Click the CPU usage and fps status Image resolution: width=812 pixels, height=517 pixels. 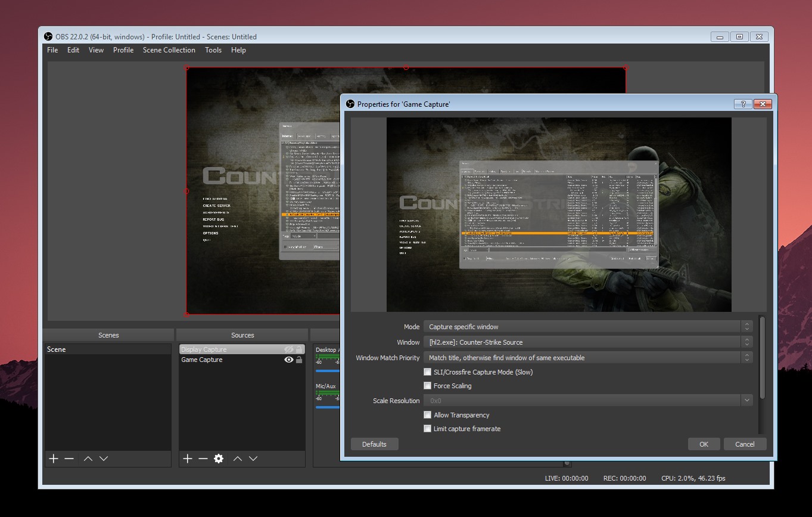[x=693, y=478]
